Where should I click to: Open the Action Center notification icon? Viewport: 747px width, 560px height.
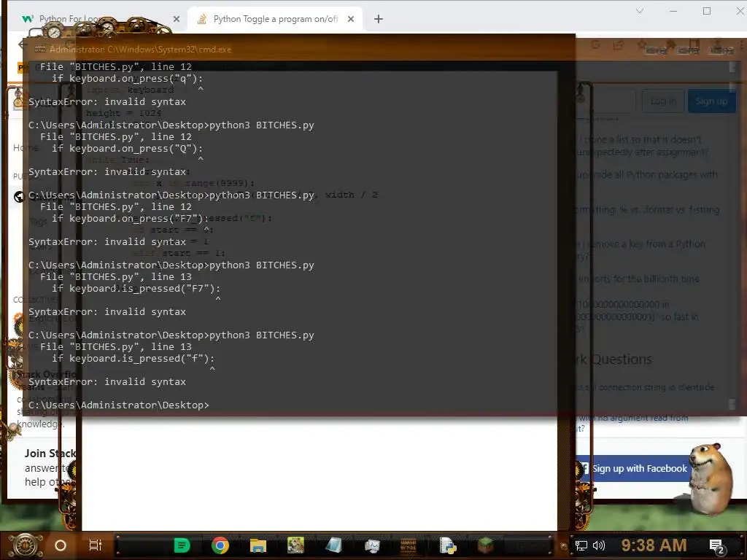coord(717,546)
